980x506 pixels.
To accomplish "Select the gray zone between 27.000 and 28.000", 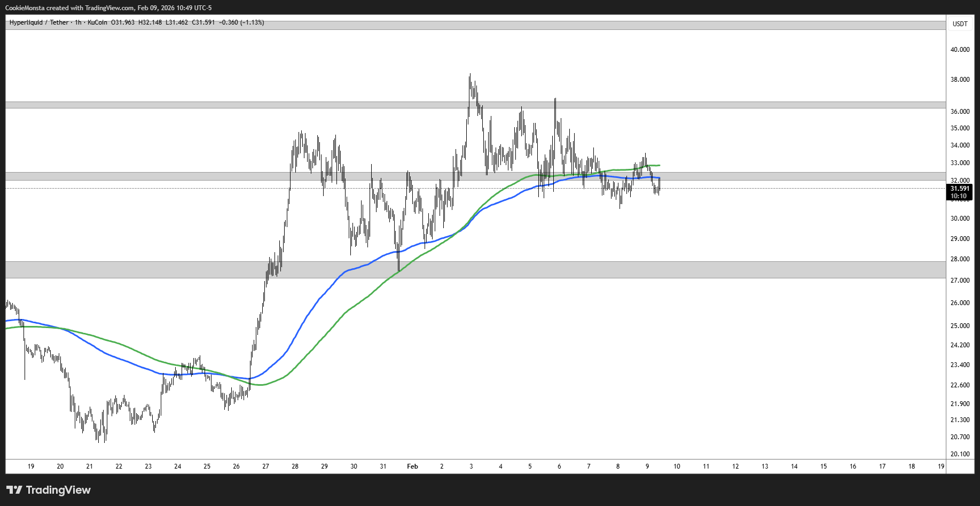I will [x=475, y=270].
